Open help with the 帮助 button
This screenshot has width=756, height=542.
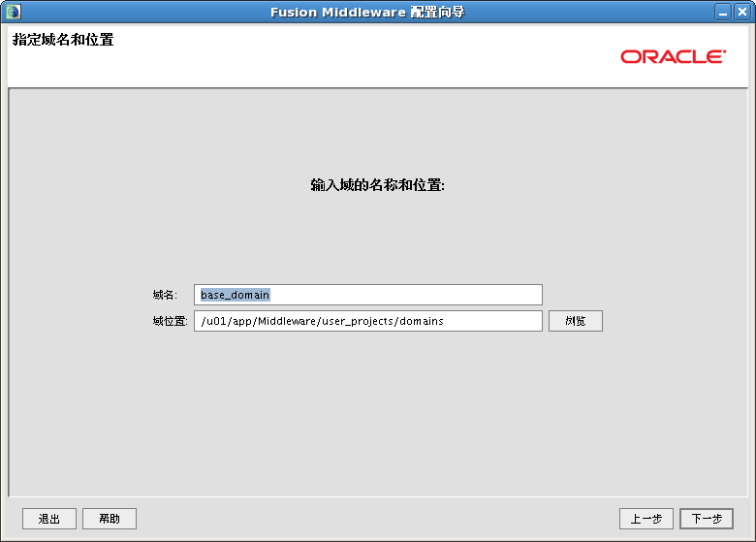(110, 519)
